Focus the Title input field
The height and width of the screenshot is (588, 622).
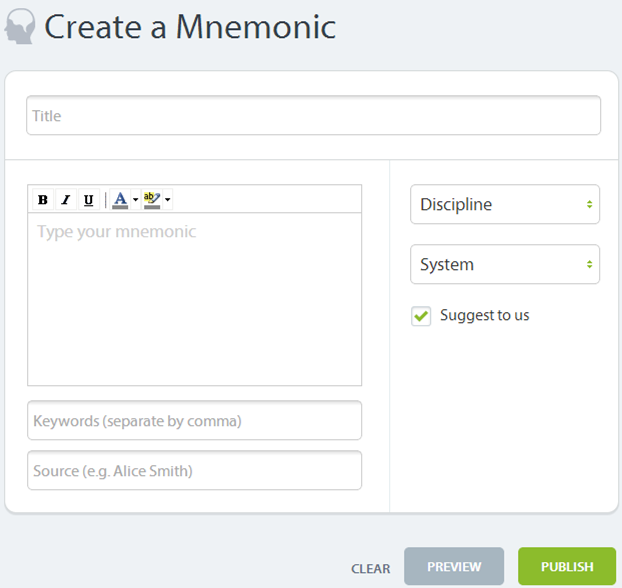(313, 115)
